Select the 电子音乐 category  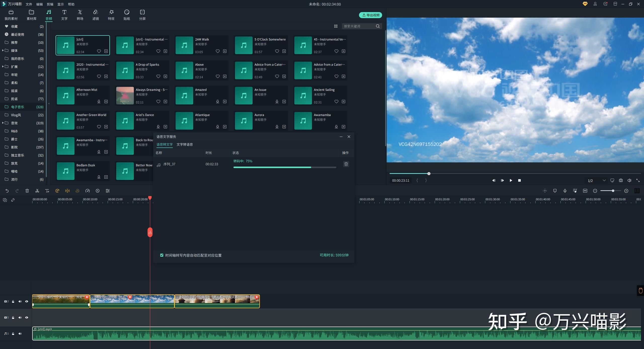coord(23,107)
